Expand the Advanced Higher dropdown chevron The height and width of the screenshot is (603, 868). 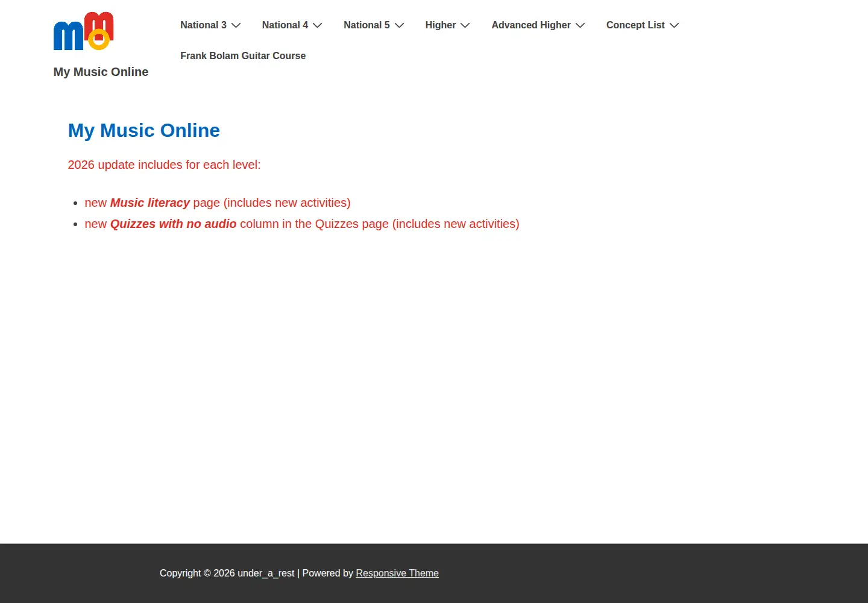(x=580, y=25)
